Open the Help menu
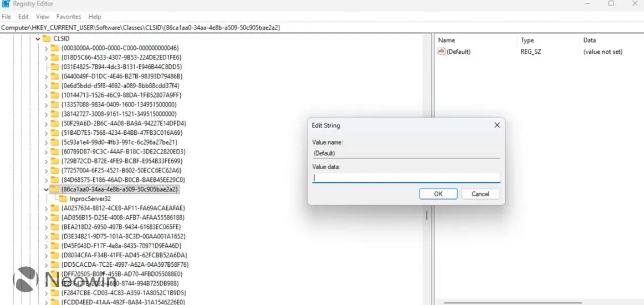644x305 pixels. pos(94,17)
